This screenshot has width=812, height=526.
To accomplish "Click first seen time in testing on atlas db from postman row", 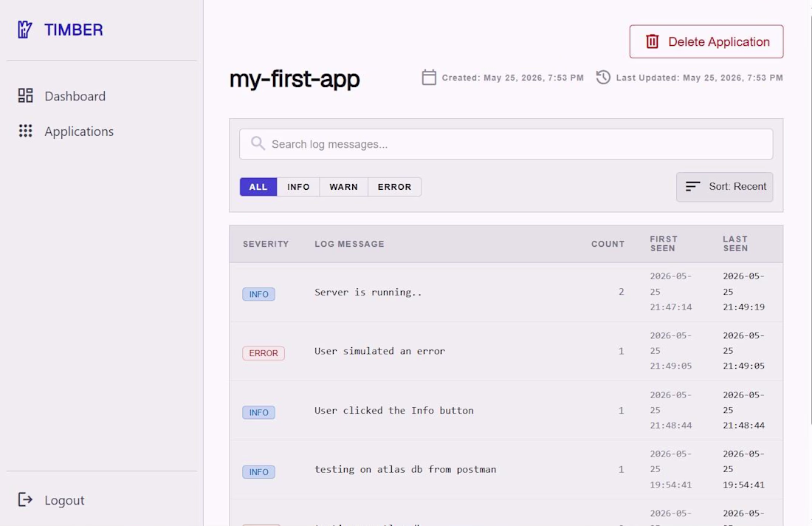I will coord(670,469).
